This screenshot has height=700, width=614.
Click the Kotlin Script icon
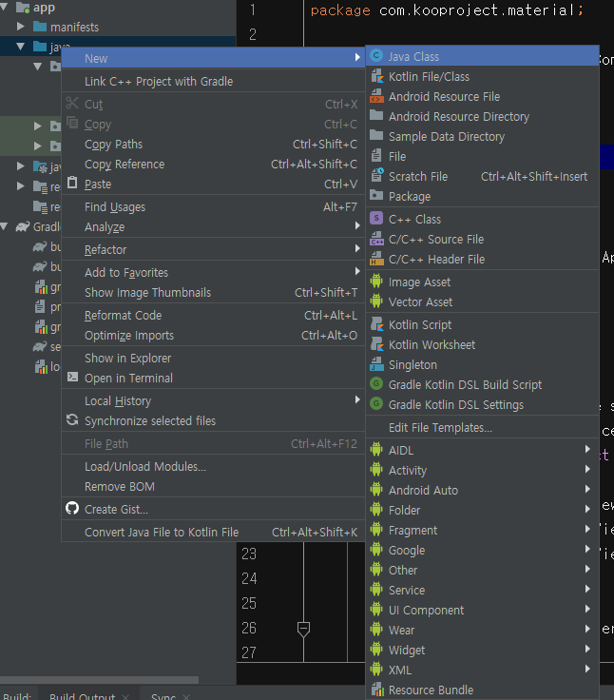(377, 324)
